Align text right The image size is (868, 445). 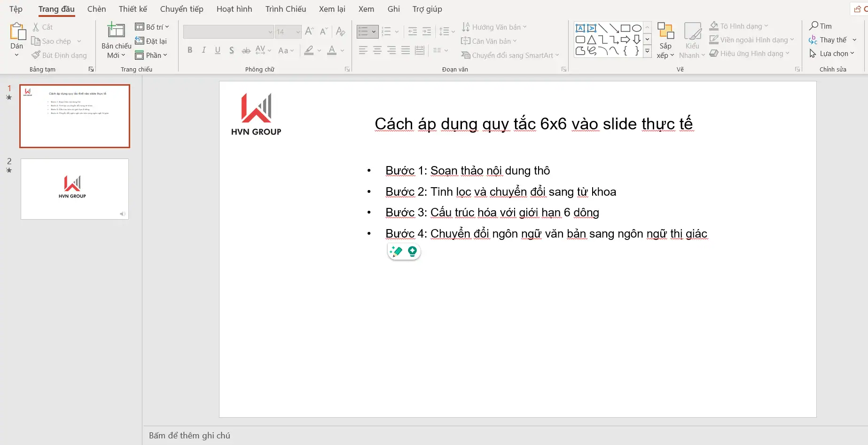(391, 50)
